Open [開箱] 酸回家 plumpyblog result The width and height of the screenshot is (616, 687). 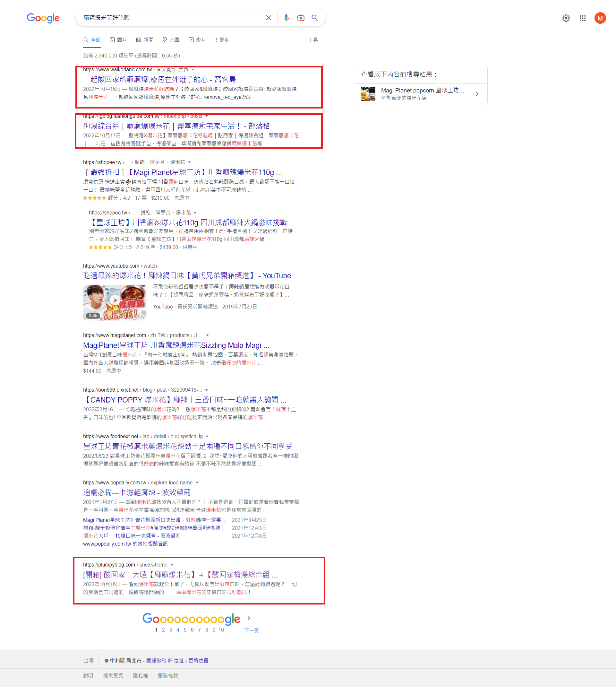click(180, 575)
